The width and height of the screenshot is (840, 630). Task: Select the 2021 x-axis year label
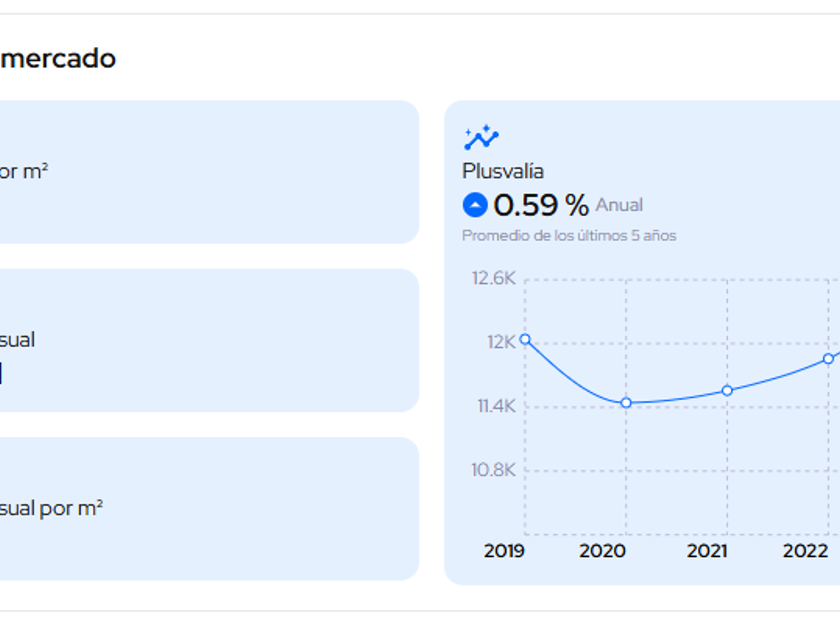point(706,551)
